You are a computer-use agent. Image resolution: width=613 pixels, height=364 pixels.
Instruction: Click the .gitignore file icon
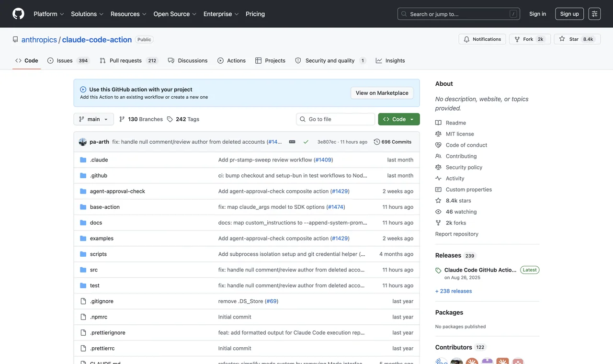(x=83, y=301)
